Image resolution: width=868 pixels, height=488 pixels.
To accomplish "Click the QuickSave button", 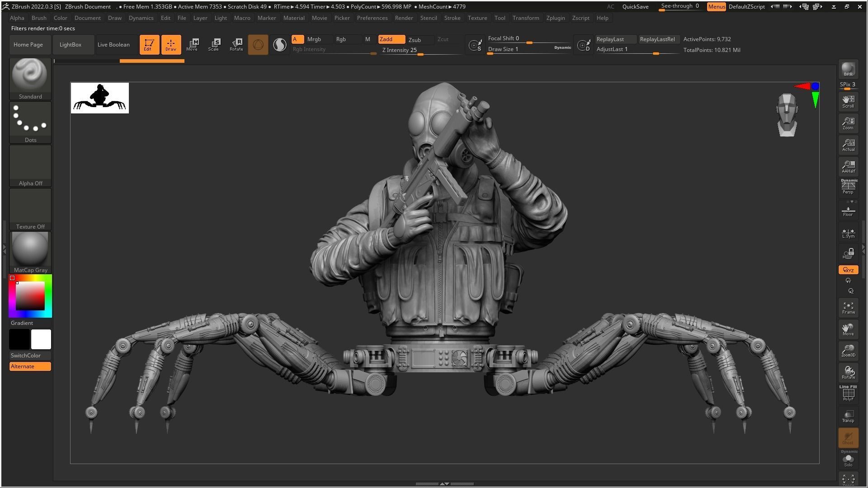I will click(x=635, y=7).
